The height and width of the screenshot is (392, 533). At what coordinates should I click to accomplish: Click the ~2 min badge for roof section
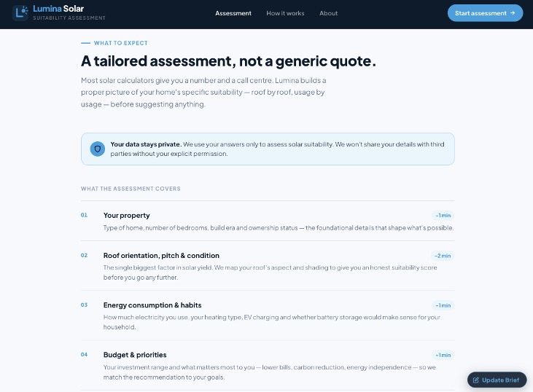coord(443,256)
